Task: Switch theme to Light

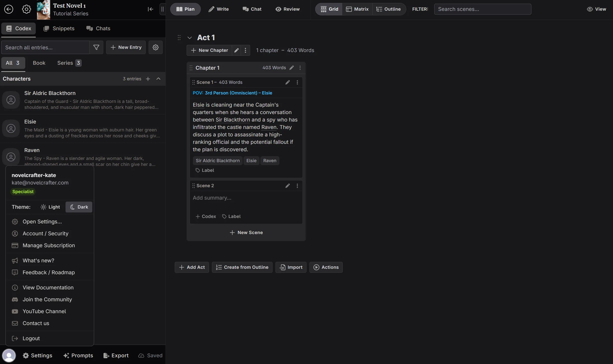Action: click(50, 207)
